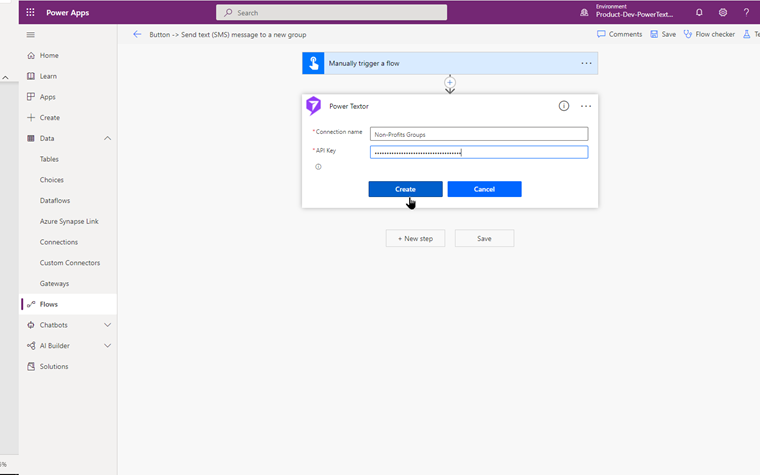The width and height of the screenshot is (760, 475).
Task: Click the Cancel button
Action: [x=484, y=189]
